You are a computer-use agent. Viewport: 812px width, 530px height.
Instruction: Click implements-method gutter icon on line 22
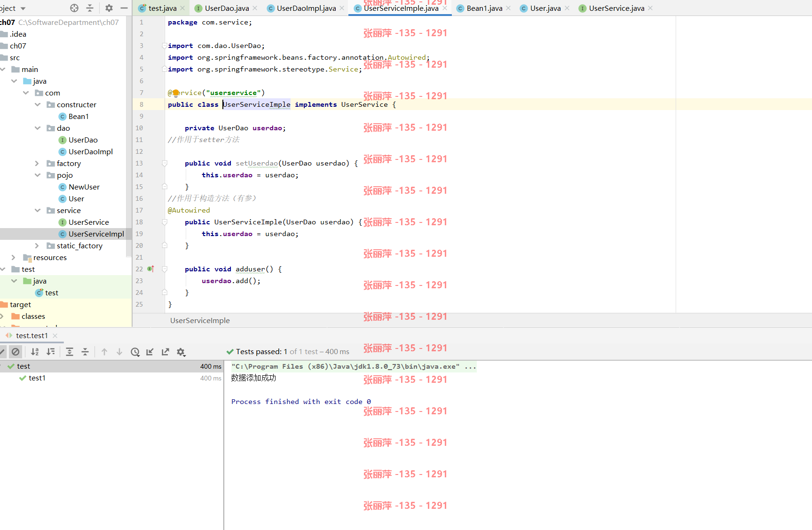(x=150, y=269)
